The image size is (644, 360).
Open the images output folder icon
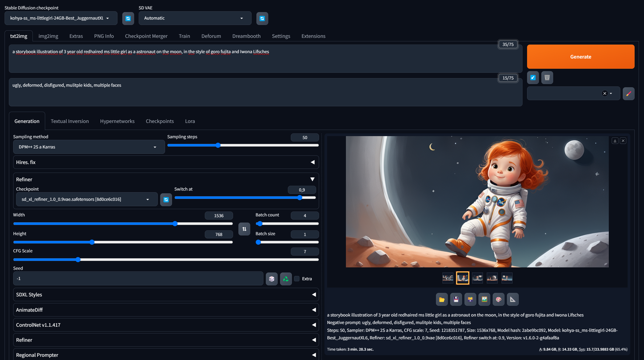pyautogui.click(x=442, y=299)
